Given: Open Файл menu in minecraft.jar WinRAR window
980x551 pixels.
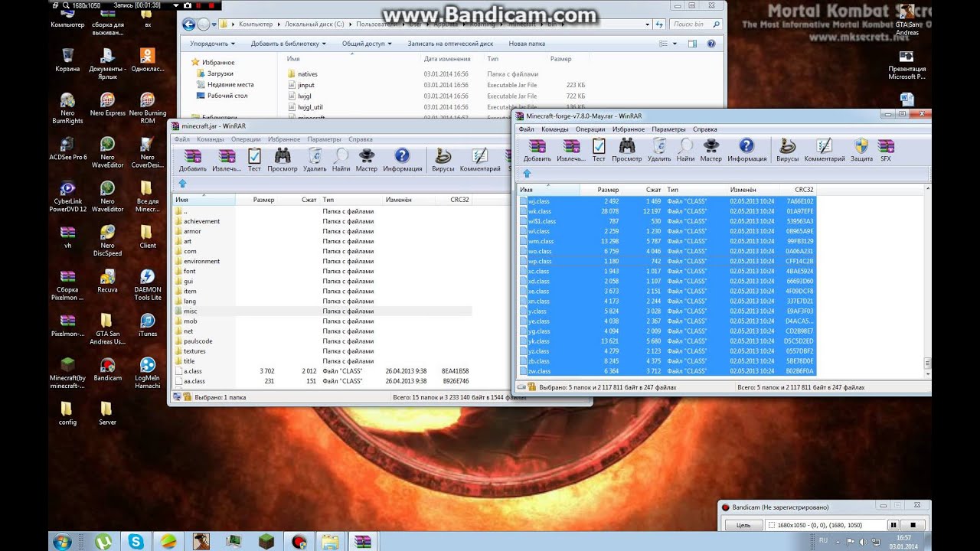Looking at the screenshot, I should tap(181, 139).
